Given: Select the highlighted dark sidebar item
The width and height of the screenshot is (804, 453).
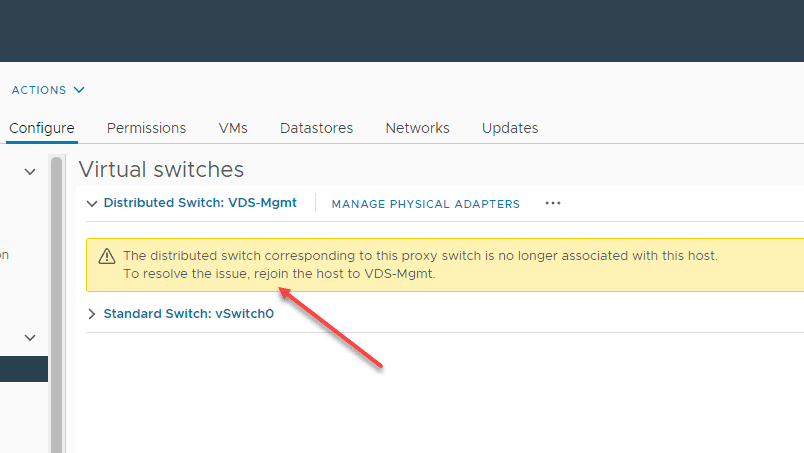Looking at the screenshot, I should click(x=23, y=369).
